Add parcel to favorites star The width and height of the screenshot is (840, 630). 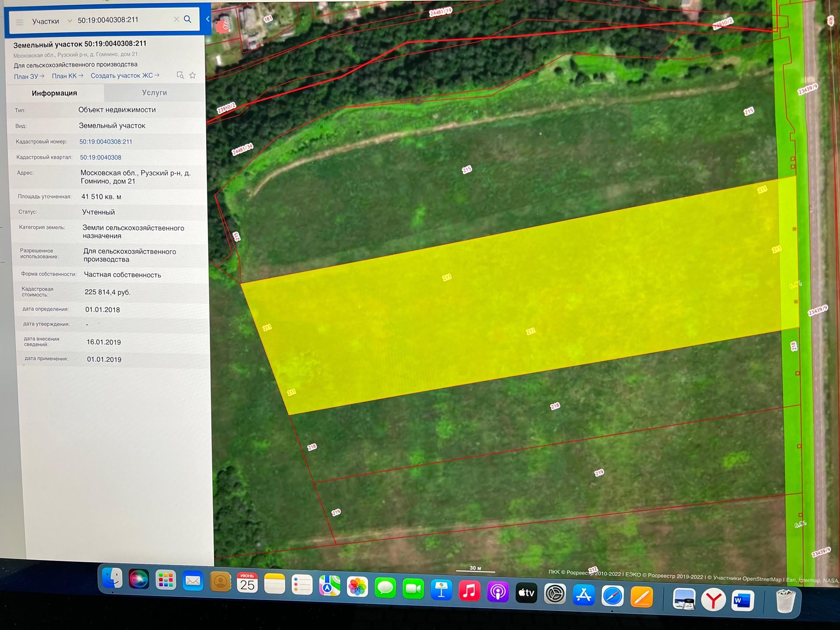pyautogui.click(x=192, y=75)
